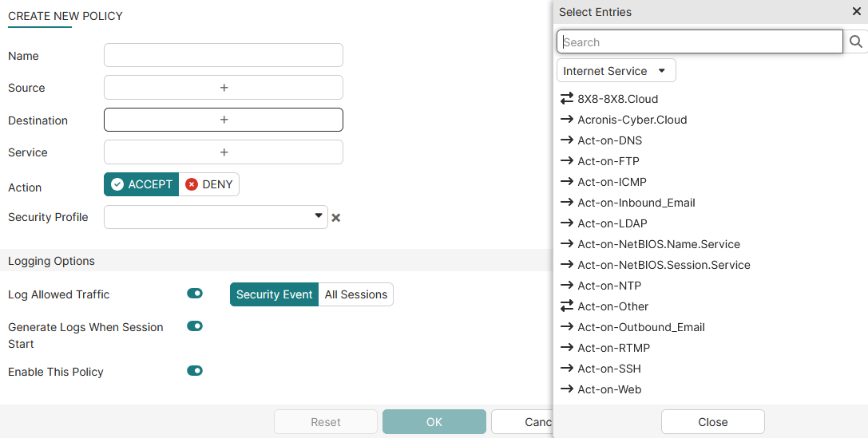Viewport: 868px width, 438px height.
Task: Click the policy Name input field
Action: [224, 55]
